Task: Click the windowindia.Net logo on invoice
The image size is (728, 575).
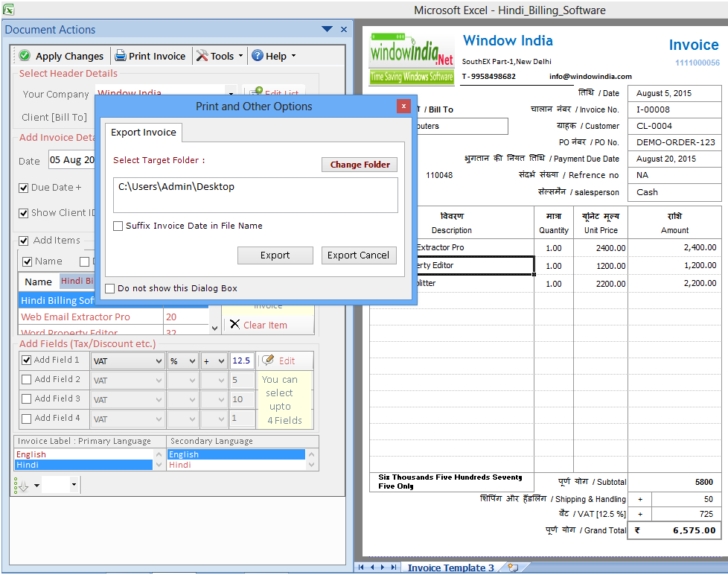Action: tap(412, 60)
